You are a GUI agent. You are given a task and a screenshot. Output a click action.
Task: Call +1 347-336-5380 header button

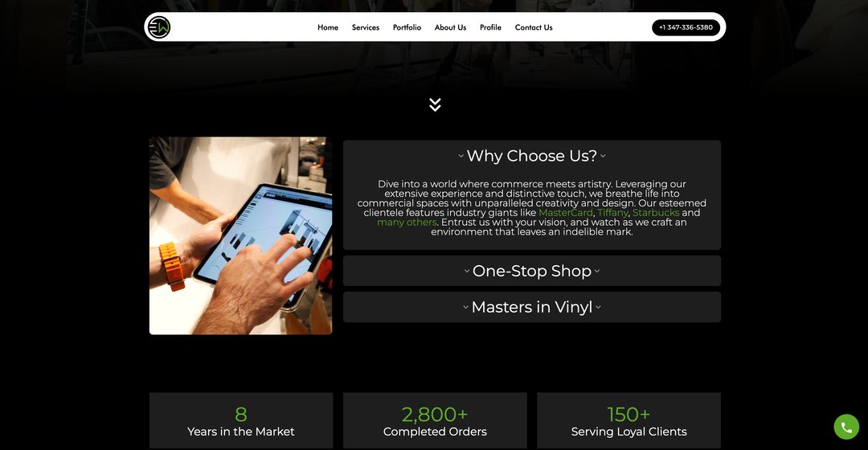pyautogui.click(x=686, y=27)
